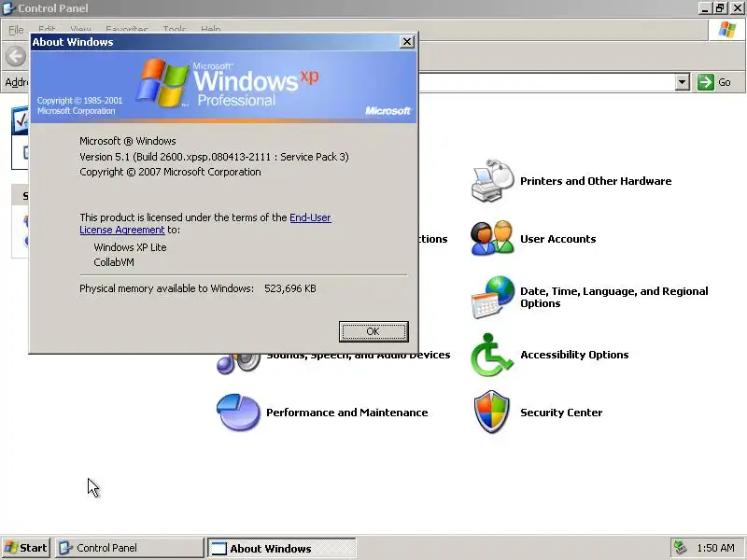Viewport: 747px width, 560px height.
Task: Click the Back arrow toolbar button
Action: pos(15,56)
